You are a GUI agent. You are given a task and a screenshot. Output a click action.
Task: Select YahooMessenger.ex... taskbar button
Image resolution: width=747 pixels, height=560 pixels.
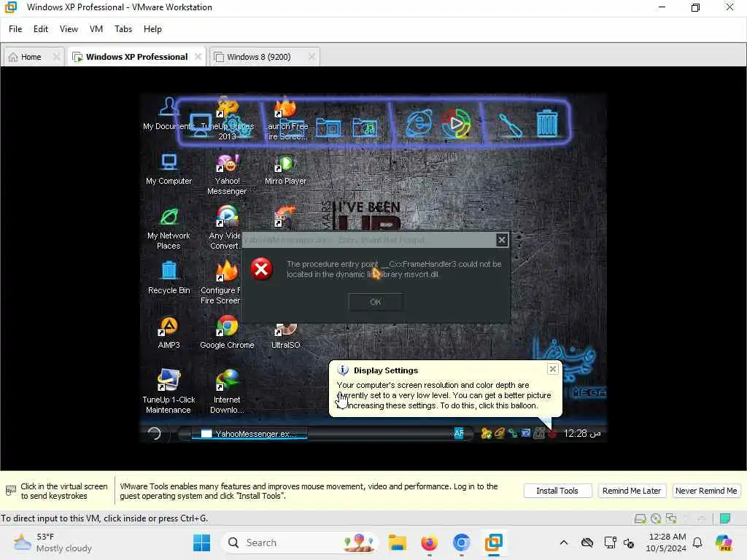(x=249, y=433)
